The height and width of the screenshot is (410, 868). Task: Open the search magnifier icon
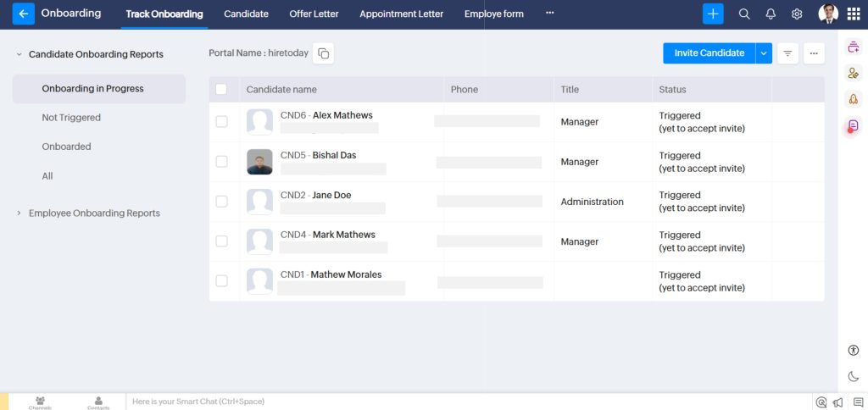[x=744, y=14]
